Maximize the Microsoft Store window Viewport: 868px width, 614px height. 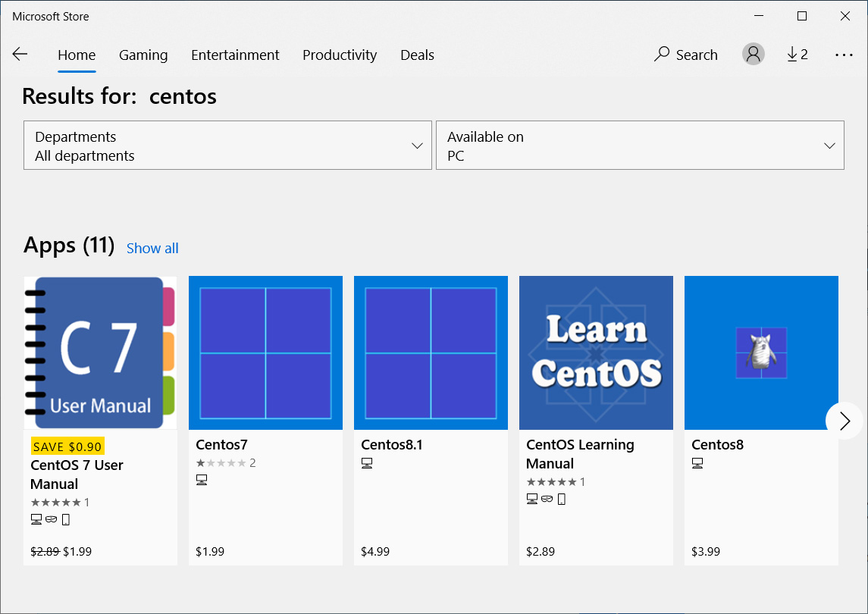click(801, 16)
